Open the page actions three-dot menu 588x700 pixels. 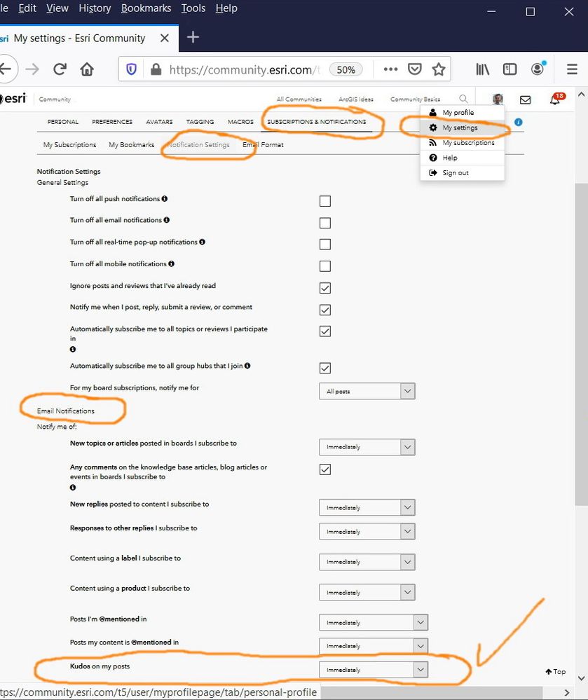click(390, 69)
